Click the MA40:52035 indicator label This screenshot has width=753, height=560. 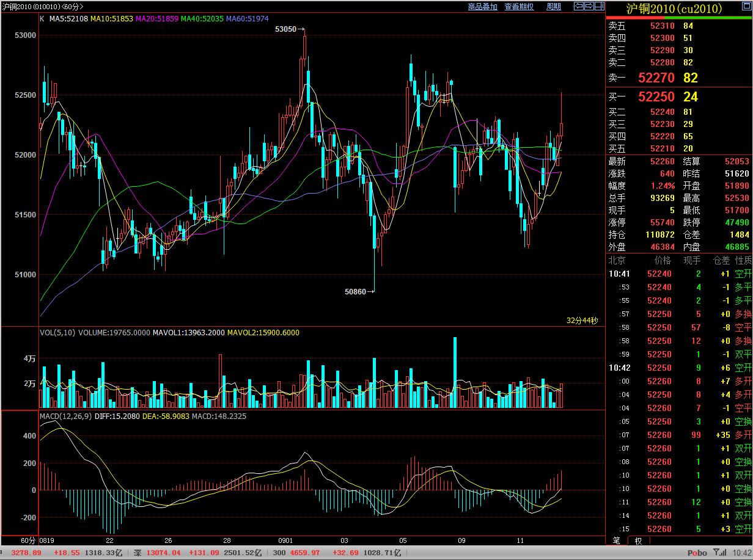coord(202,19)
